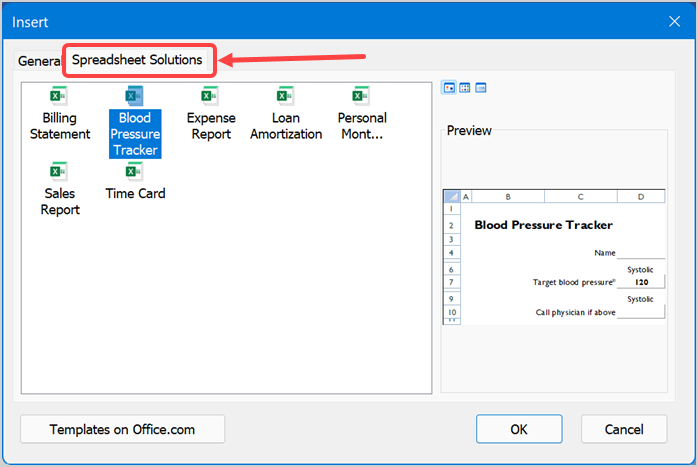Cancel the Insert dialog
This screenshot has width=698, height=467.
coord(624,429)
